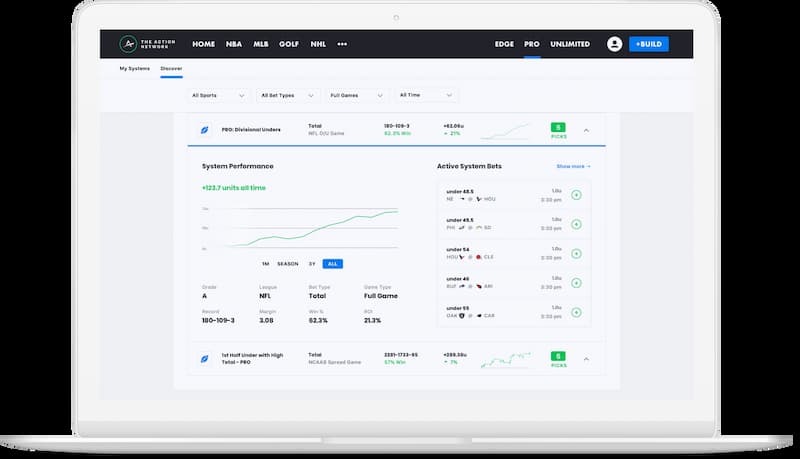This screenshot has height=459, width=800.
Task: Click the 1st Half Under with High Total title
Action: click(x=252, y=359)
